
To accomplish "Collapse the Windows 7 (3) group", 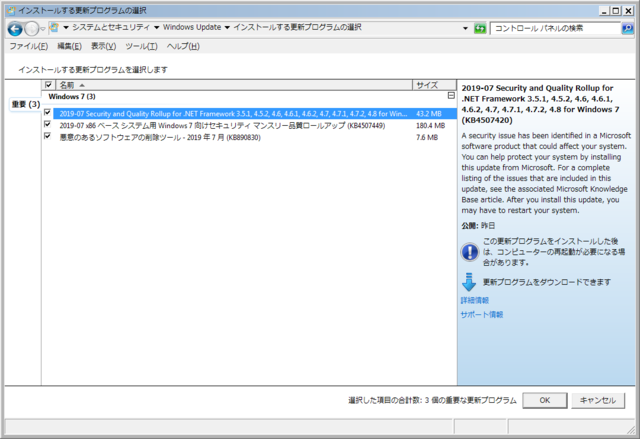I will [451, 95].
